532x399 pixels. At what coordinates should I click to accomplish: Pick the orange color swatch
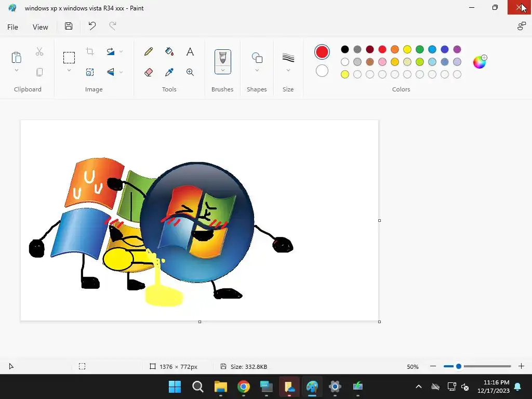pos(395,49)
